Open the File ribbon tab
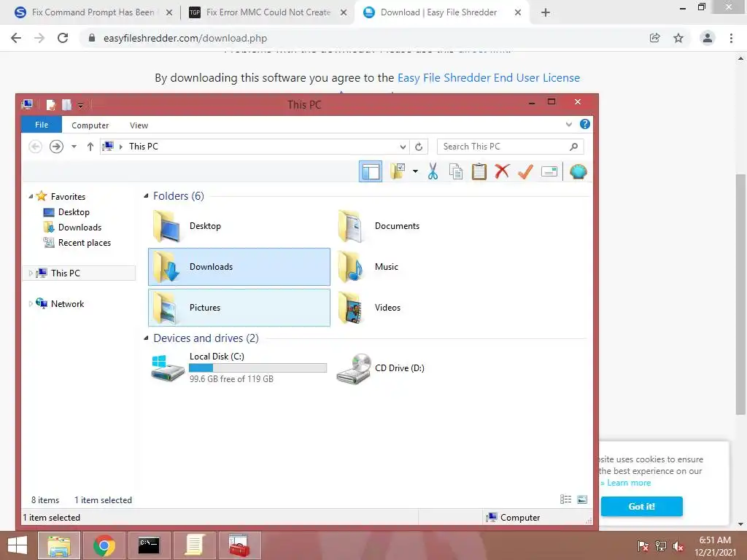 [x=42, y=125]
